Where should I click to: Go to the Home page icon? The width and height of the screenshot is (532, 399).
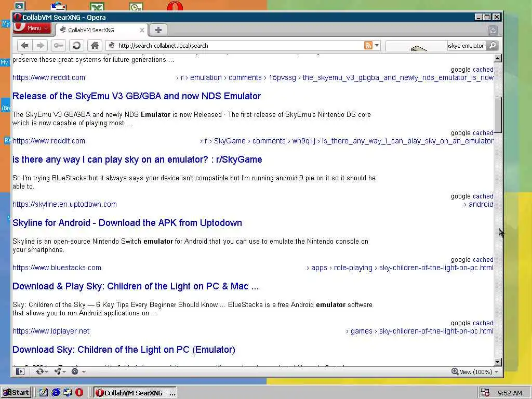coord(95,46)
